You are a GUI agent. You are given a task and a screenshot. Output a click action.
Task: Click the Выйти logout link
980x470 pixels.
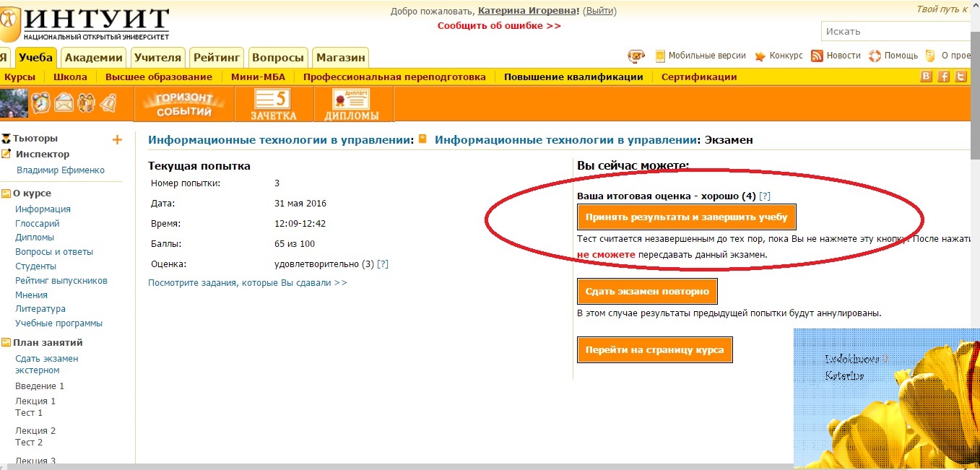click(x=599, y=11)
